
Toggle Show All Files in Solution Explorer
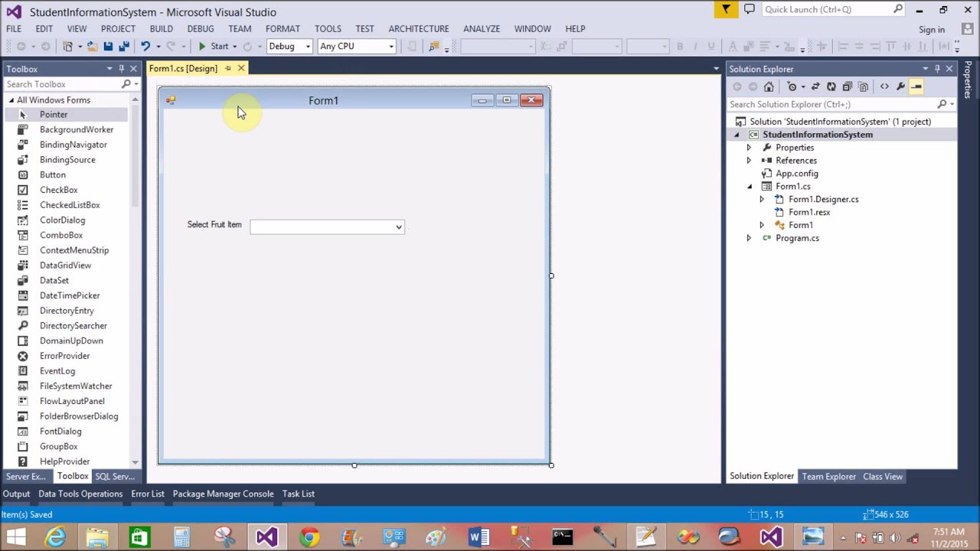click(x=863, y=86)
